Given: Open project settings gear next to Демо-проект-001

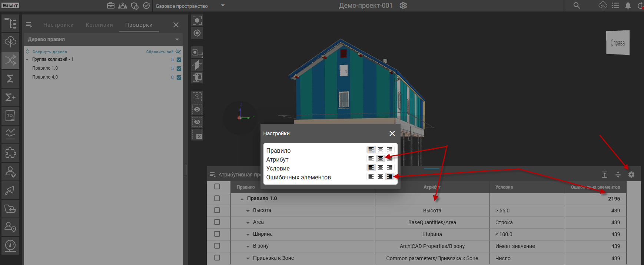Looking at the screenshot, I should click(404, 6).
